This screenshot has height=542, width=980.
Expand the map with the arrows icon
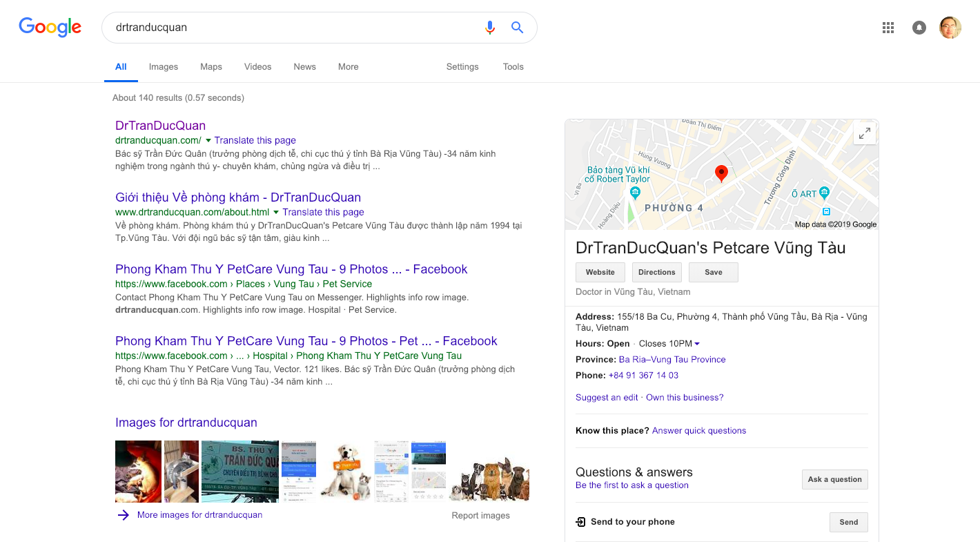point(865,134)
